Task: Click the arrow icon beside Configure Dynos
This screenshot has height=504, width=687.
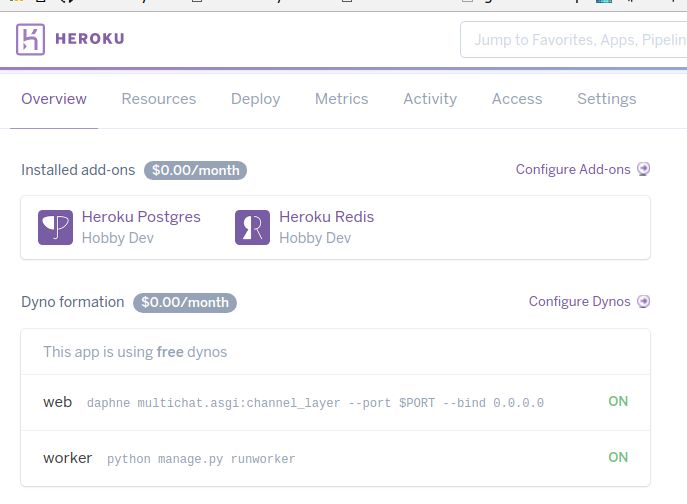Action: click(x=644, y=302)
